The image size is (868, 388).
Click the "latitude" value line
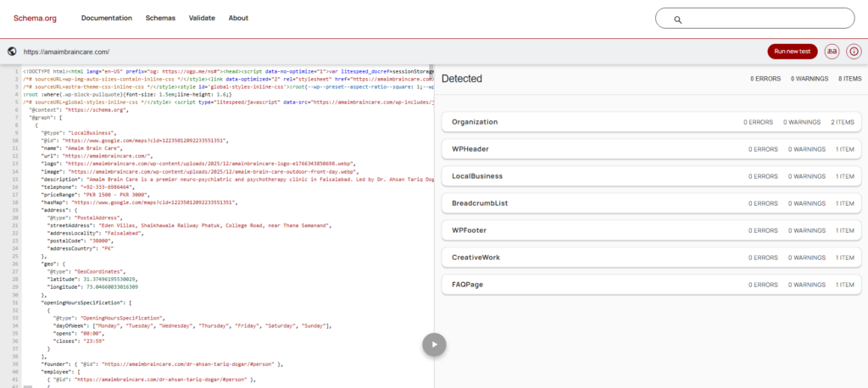pyautogui.click(x=92, y=280)
